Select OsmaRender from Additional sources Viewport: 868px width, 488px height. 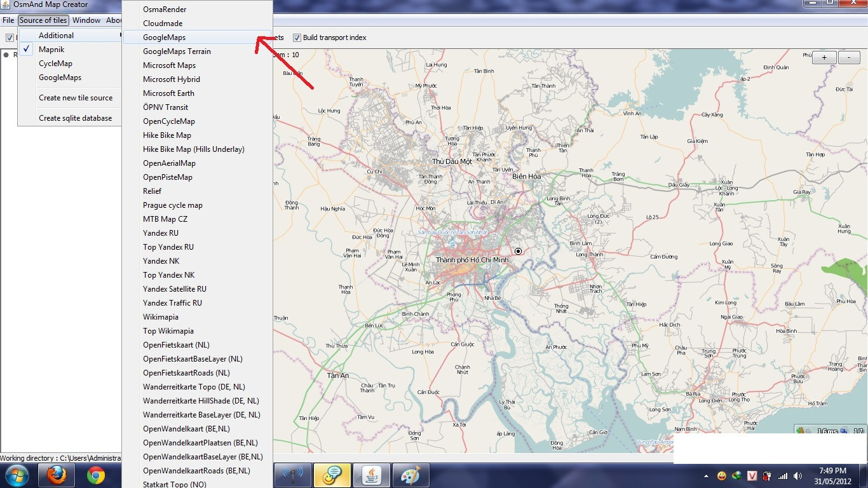click(x=198, y=10)
